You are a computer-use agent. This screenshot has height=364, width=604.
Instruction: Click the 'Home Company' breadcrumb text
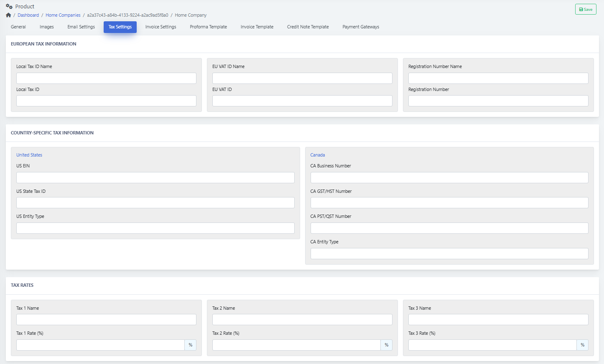click(191, 15)
